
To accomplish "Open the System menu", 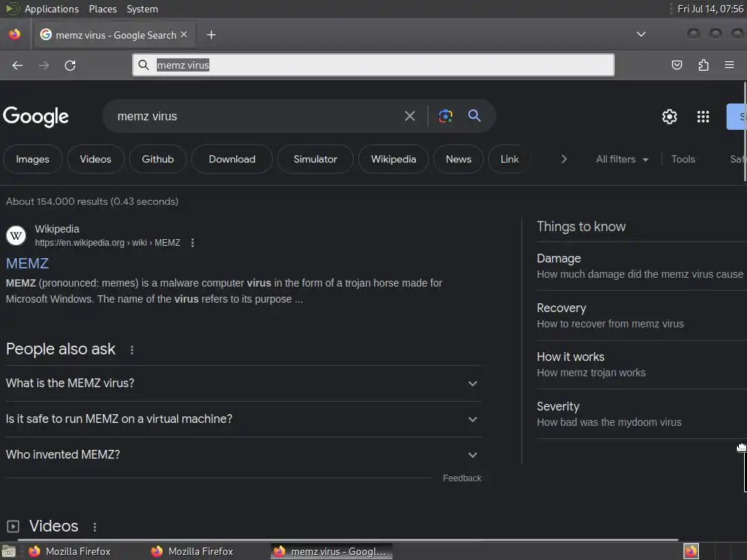I will tap(142, 9).
